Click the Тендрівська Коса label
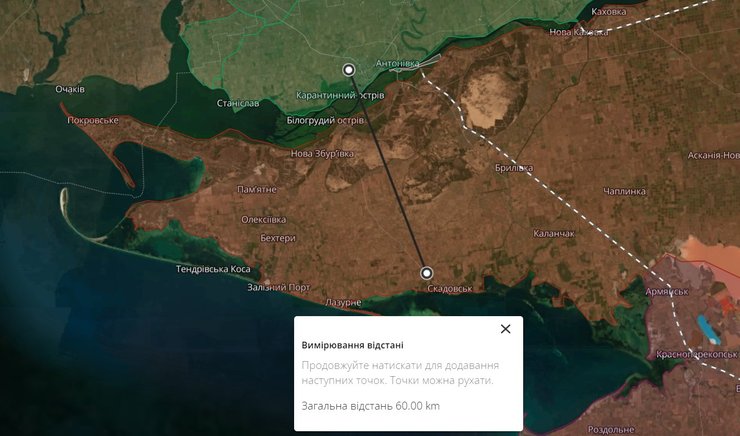 pyautogui.click(x=213, y=269)
